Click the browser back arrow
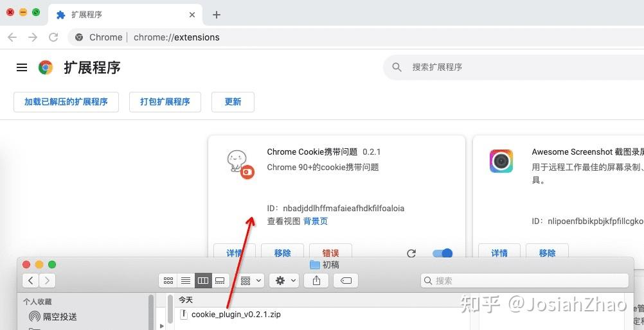The image size is (644, 330). tap(12, 37)
